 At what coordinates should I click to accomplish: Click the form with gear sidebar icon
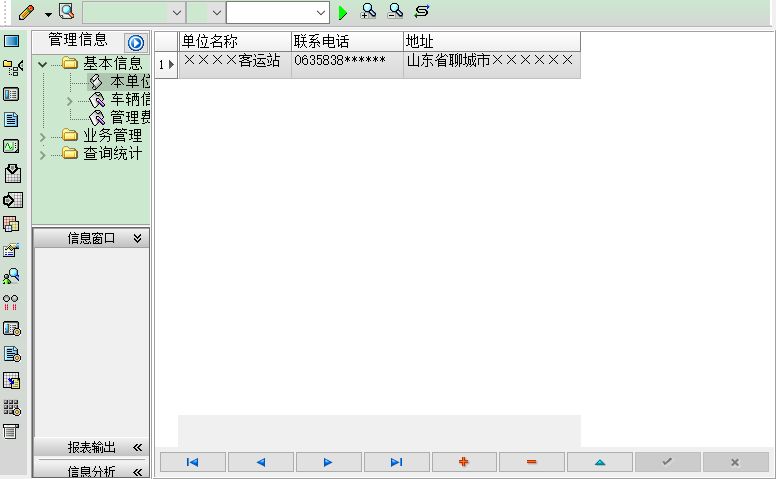click(12, 329)
